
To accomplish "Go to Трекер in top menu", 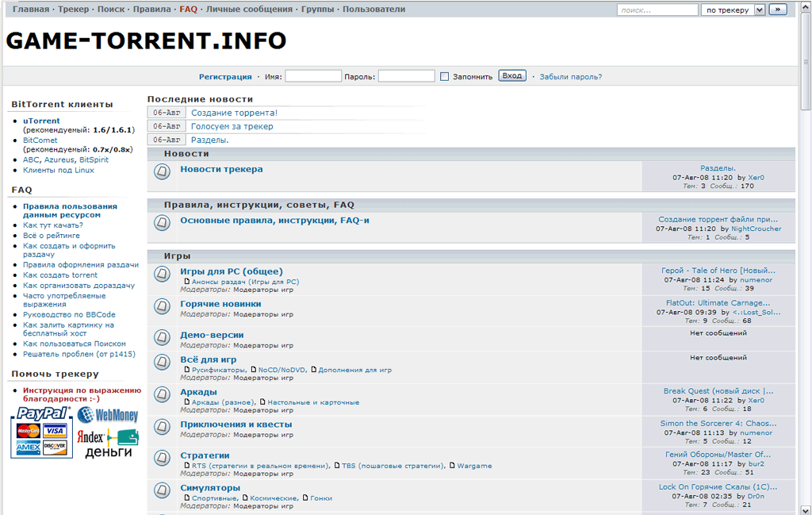I will [74, 10].
